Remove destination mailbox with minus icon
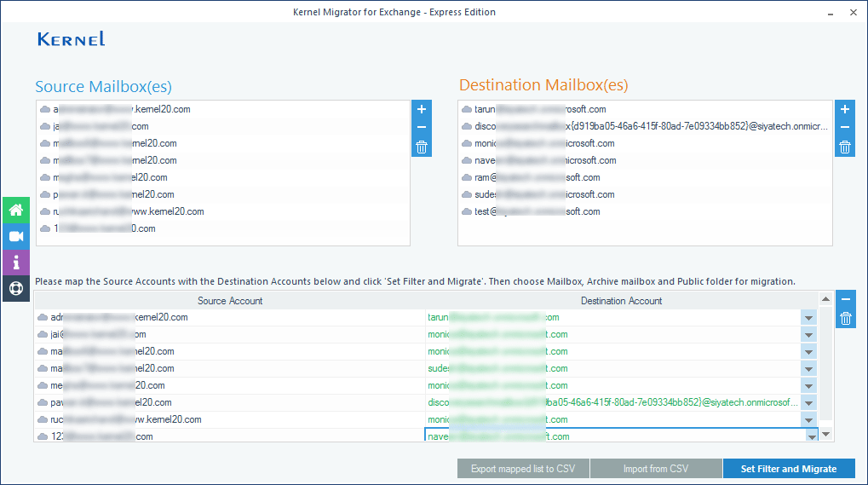 [x=845, y=127]
